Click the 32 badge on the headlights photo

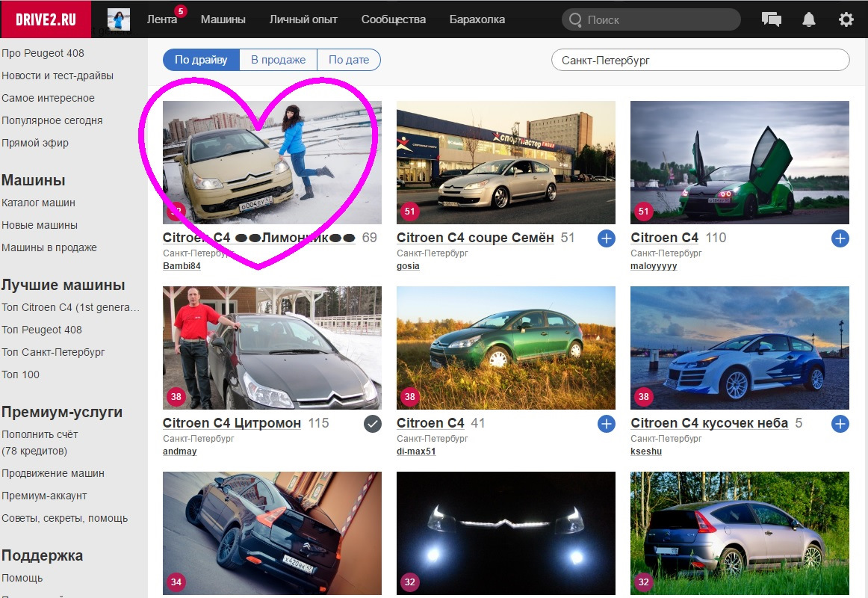tap(409, 582)
